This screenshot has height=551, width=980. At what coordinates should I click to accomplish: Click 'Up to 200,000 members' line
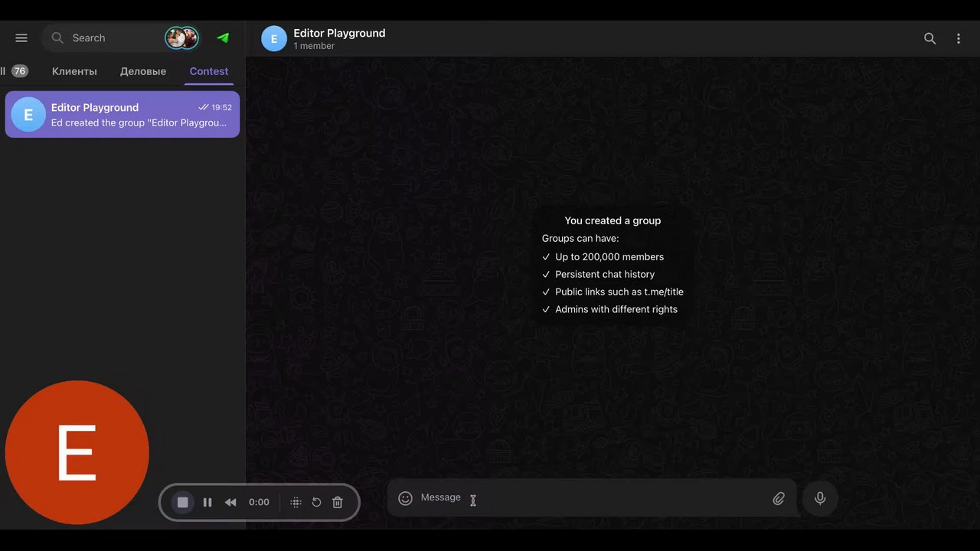click(x=609, y=257)
